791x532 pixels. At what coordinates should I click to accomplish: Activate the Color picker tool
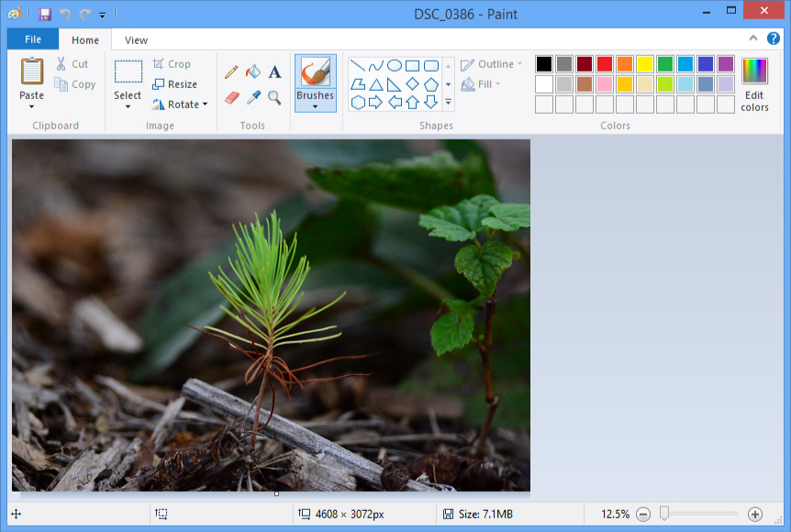pyautogui.click(x=253, y=97)
